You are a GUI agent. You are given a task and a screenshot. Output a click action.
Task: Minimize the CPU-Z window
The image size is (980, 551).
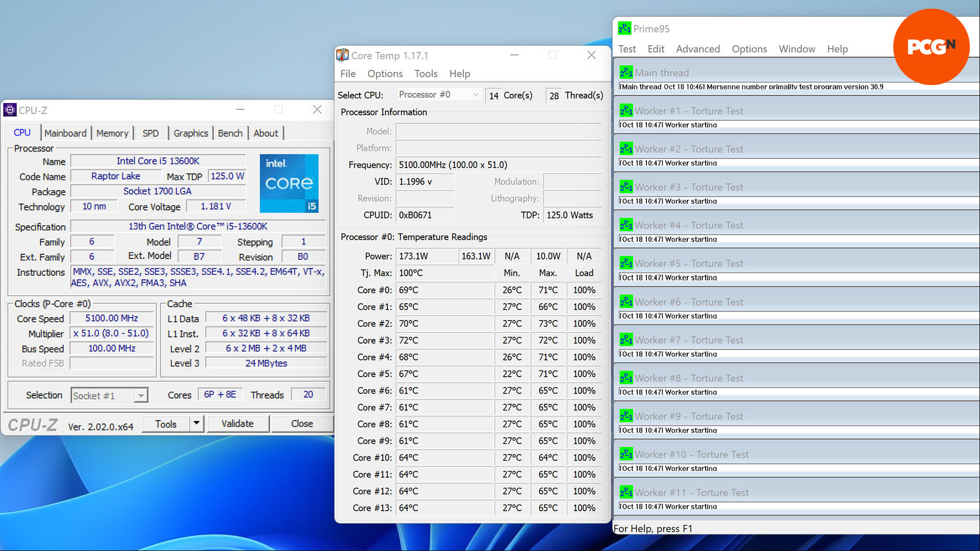click(x=240, y=110)
